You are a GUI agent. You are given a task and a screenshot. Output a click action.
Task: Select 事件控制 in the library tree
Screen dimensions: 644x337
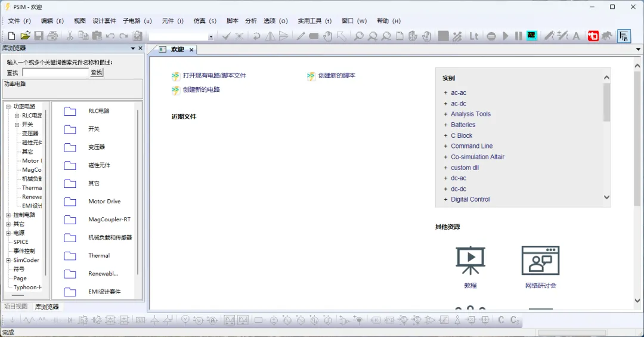coord(24,251)
